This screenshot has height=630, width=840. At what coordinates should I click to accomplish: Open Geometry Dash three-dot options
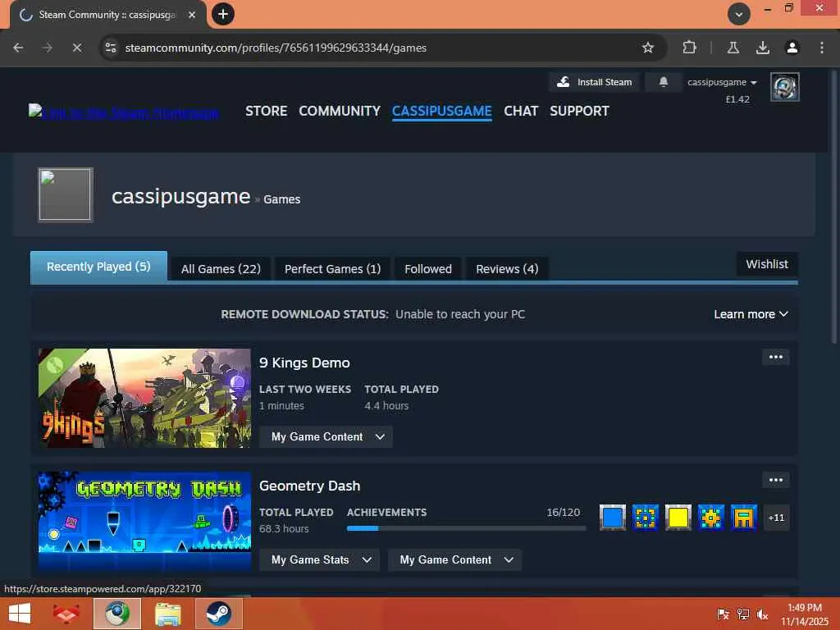coord(776,480)
